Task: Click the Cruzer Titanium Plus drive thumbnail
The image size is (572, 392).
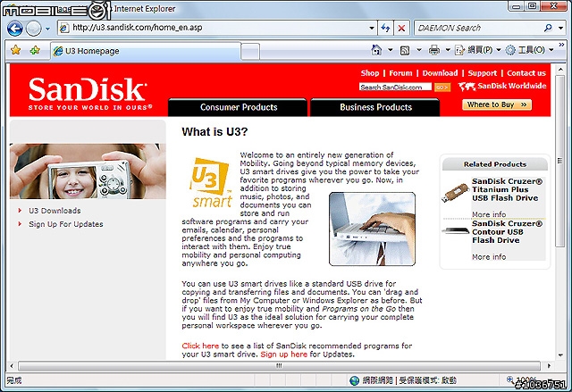Action: (455, 193)
